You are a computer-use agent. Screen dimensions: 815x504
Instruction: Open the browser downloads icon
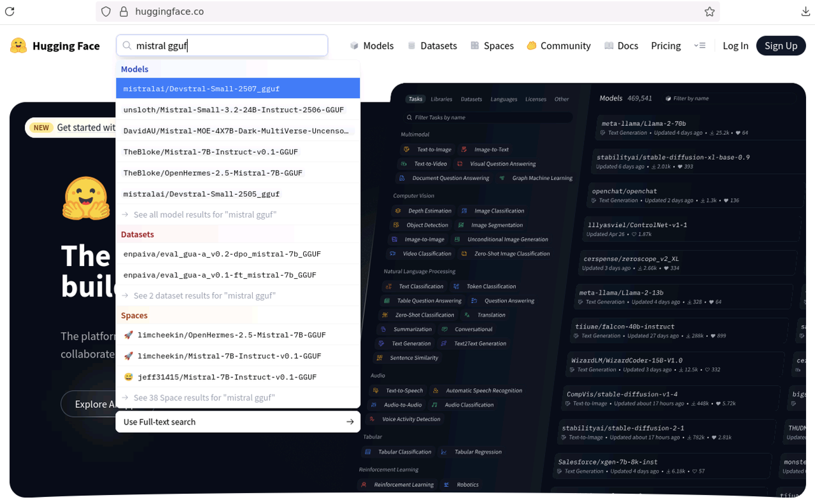pyautogui.click(x=805, y=11)
